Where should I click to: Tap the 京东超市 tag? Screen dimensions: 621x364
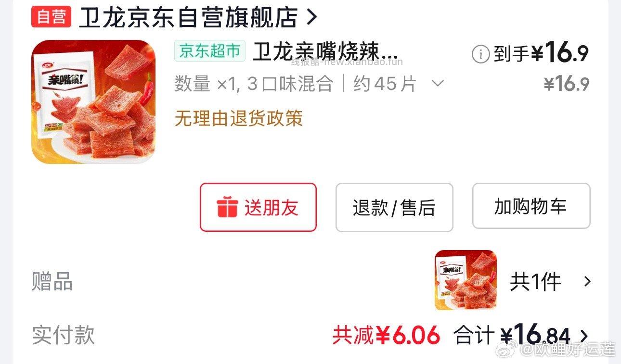tap(210, 51)
